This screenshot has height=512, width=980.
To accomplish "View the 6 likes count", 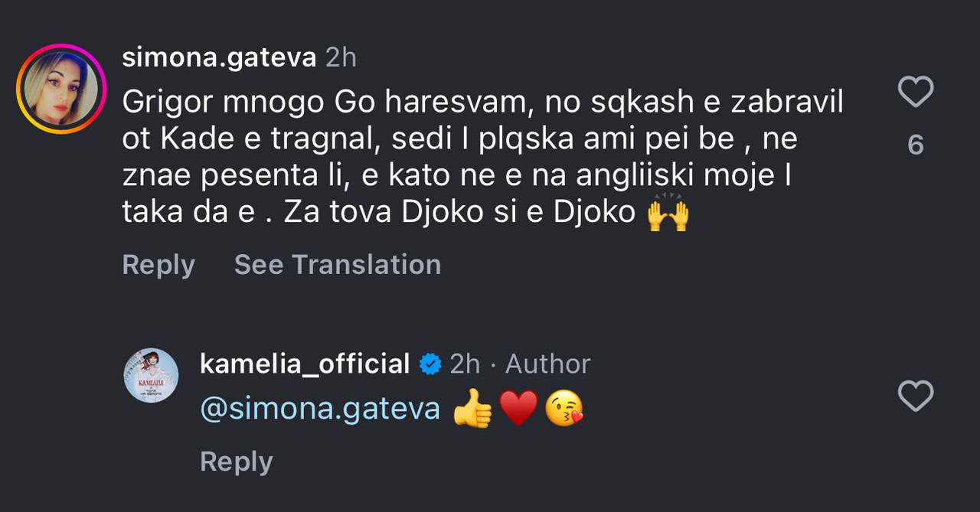I will coord(915,145).
